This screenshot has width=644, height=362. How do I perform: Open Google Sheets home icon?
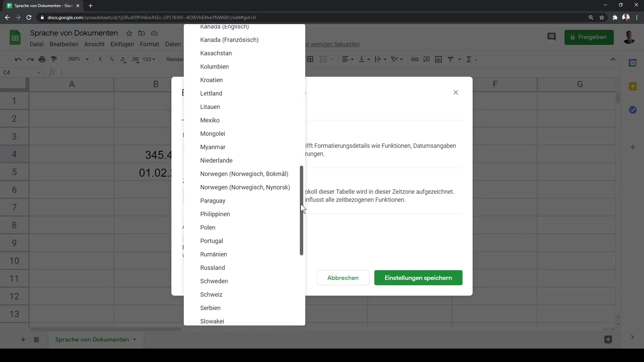[15, 38]
